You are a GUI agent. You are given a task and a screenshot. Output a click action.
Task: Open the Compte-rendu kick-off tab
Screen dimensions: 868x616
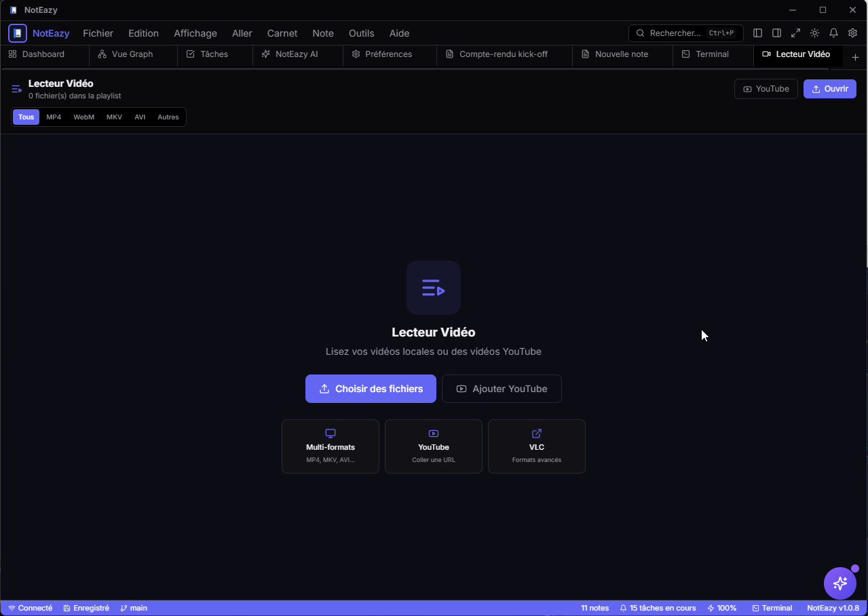click(x=504, y=54)
